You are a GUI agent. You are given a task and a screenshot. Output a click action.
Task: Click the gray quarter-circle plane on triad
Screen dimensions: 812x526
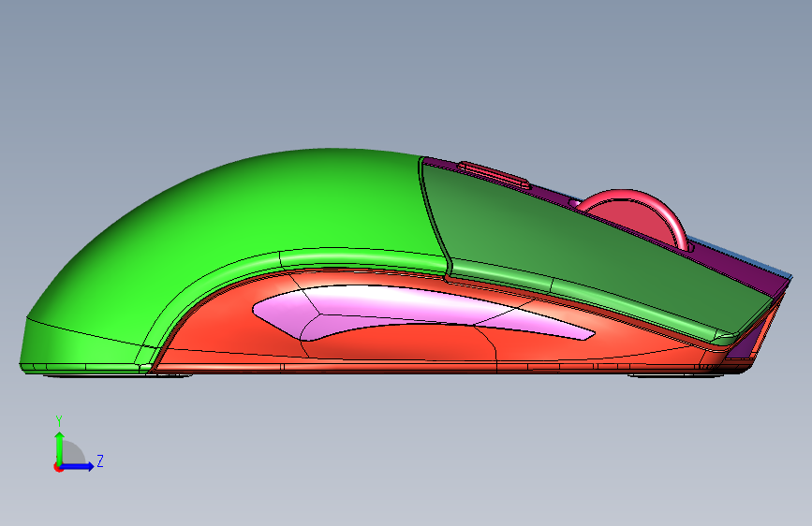[72, 454]
